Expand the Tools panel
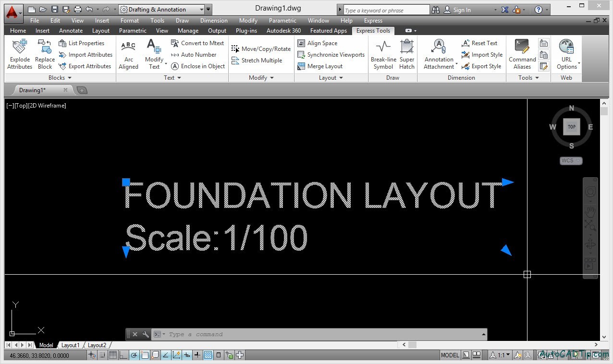Screen dimensions: 613x364 tap(528, 78)
